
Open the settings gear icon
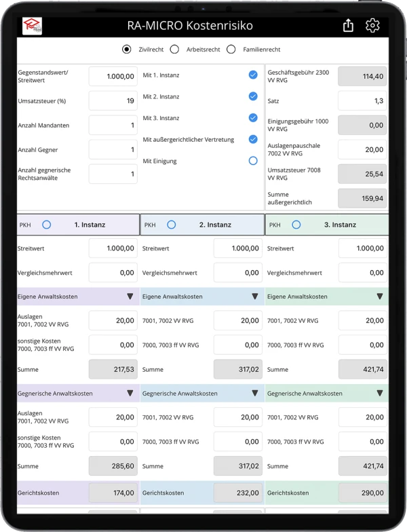[372, 26]
